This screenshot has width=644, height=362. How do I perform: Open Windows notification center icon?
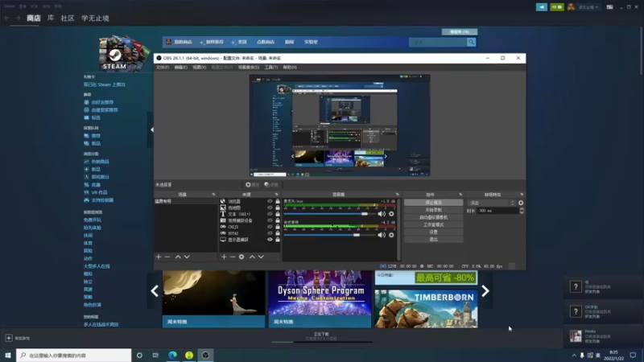pos(633,355)
